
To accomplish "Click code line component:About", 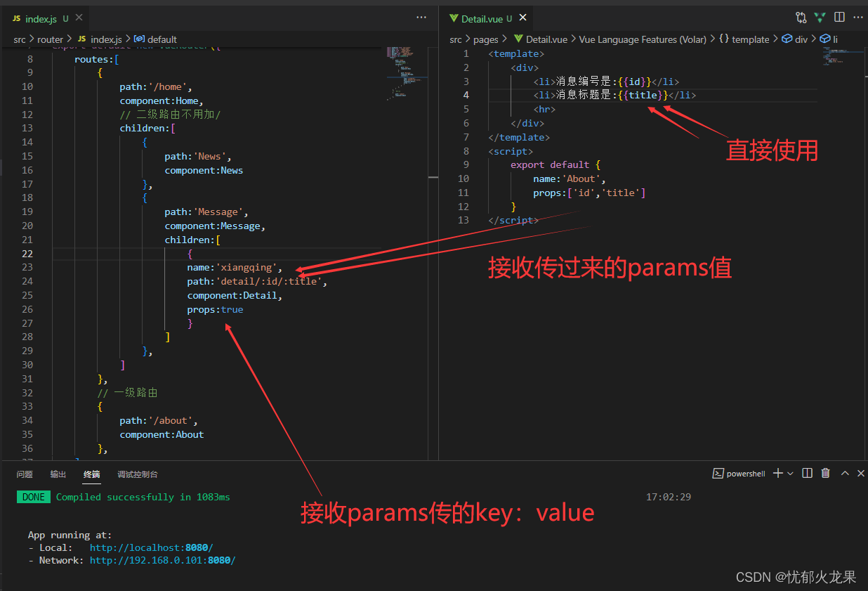I will coord(162,434).
